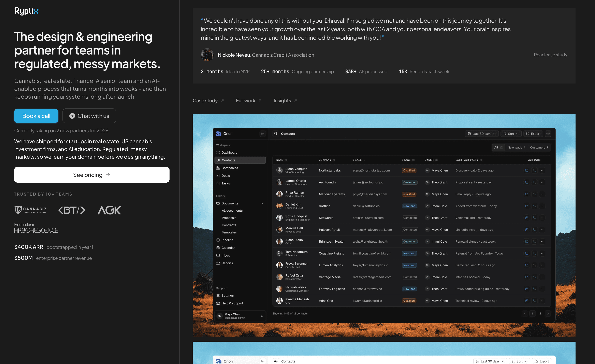595x364 pixels.
Task: Open Inbox in the sidebar
Action: (240, 255)
